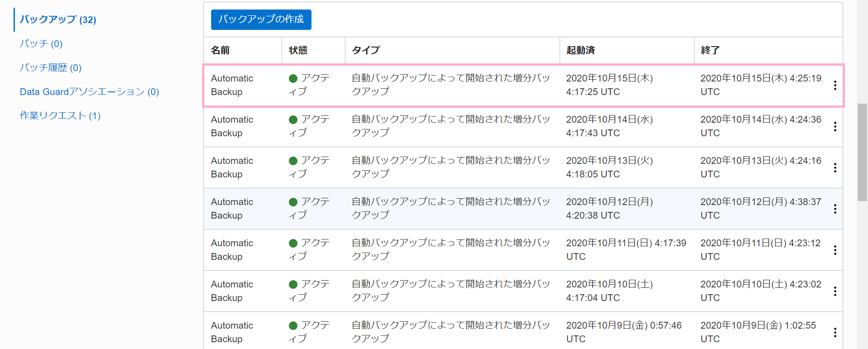
Task: Click end time 2020年10月11日(日) 4:23:12 UTC
Action: (760, 250)
